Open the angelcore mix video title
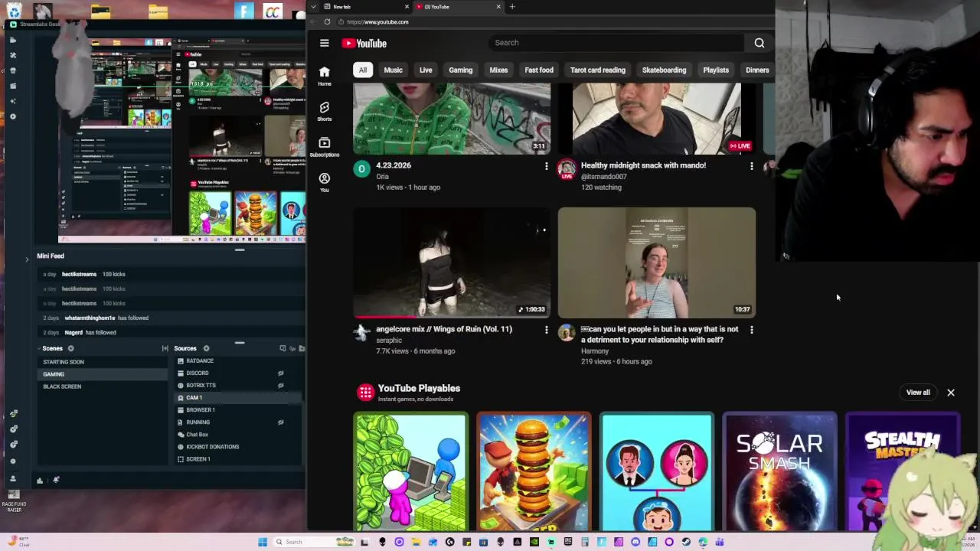 coord(444,329)
